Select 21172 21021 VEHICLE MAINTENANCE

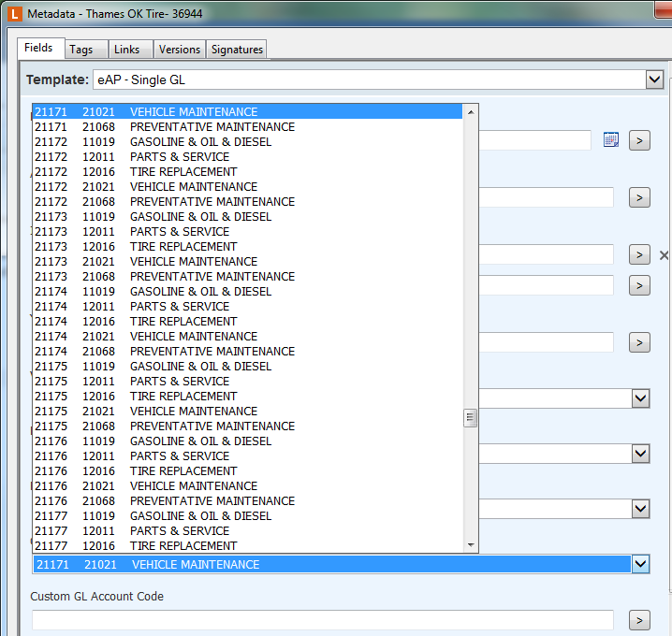248,187
